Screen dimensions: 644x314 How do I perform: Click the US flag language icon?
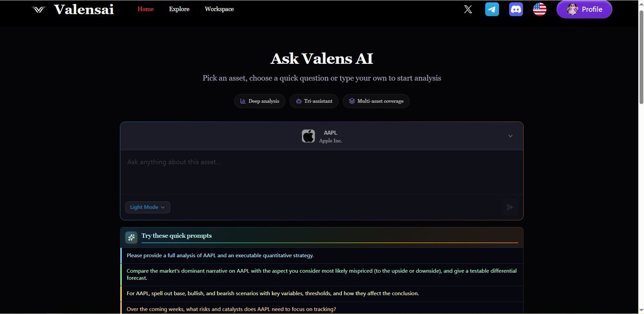[539, 9]
